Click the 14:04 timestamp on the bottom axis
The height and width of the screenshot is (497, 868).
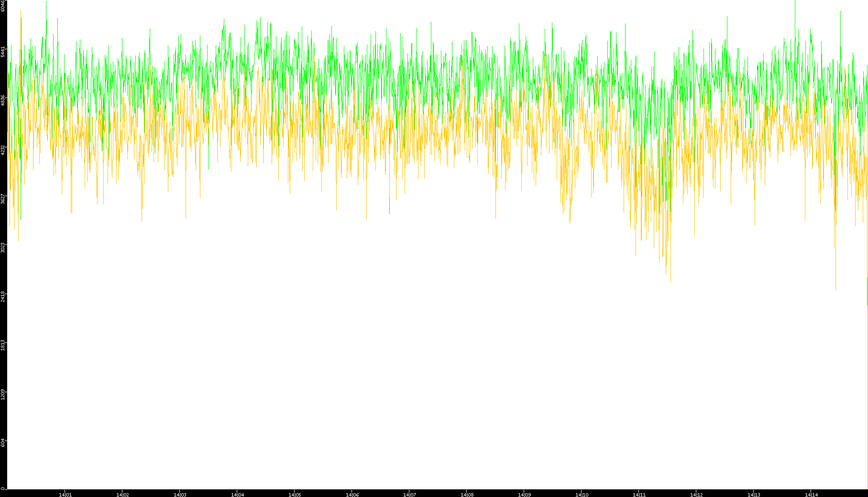pyautogui.click(x=237, y=494)
